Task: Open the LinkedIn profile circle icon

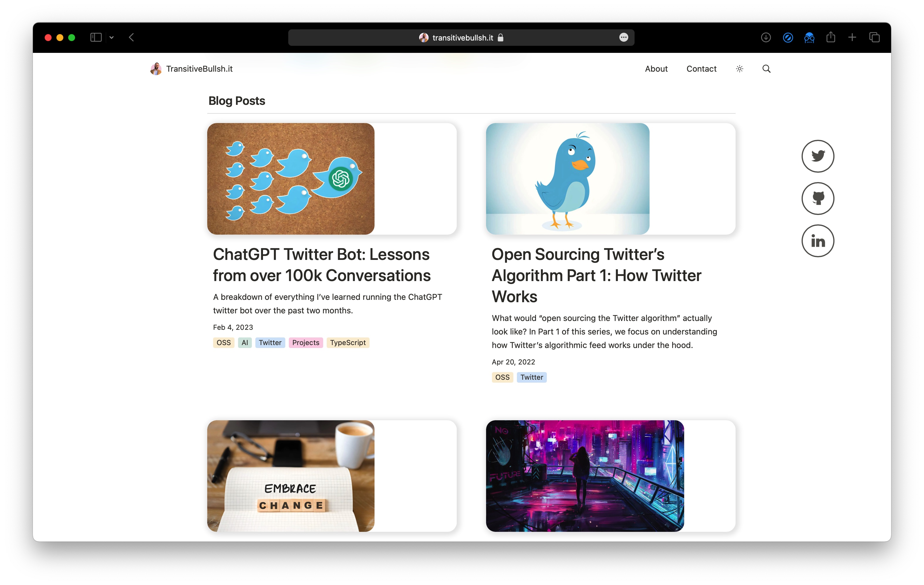Action: (817, 241)
